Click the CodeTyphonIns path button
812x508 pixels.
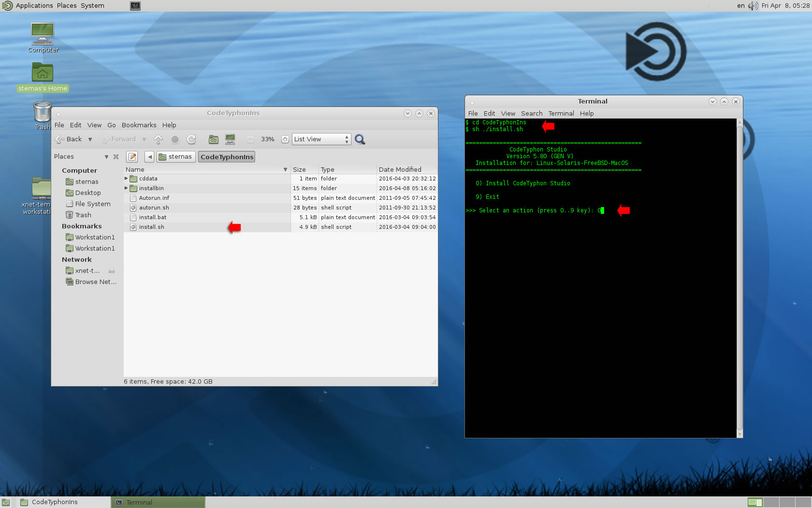point(227,157)
